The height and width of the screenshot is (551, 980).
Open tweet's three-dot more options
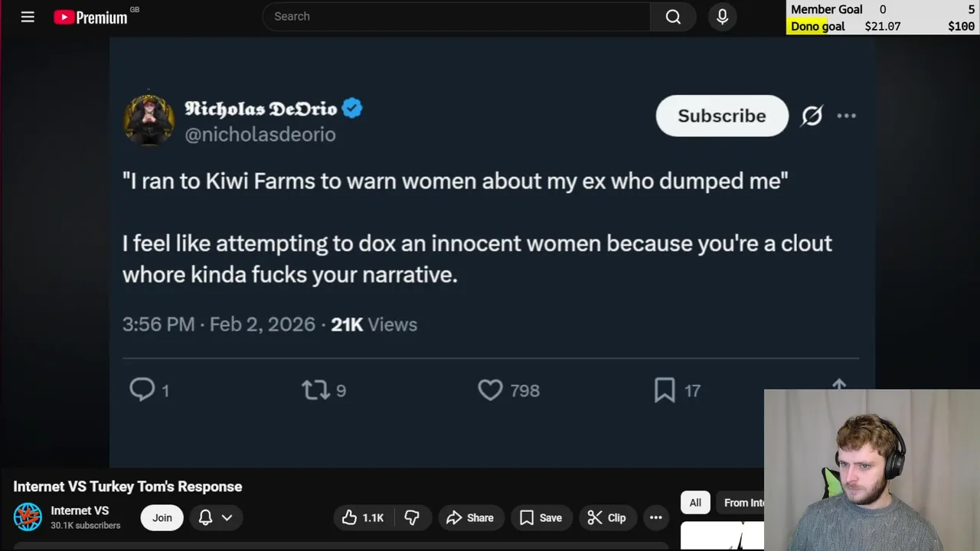pyautogui.click(x=846, y=116)
